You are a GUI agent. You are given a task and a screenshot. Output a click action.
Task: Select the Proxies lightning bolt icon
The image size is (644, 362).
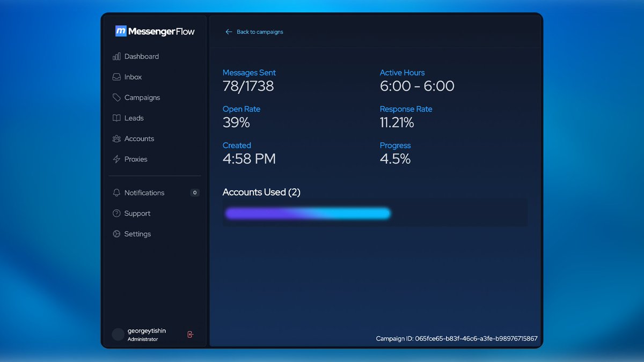coord(116,159)
